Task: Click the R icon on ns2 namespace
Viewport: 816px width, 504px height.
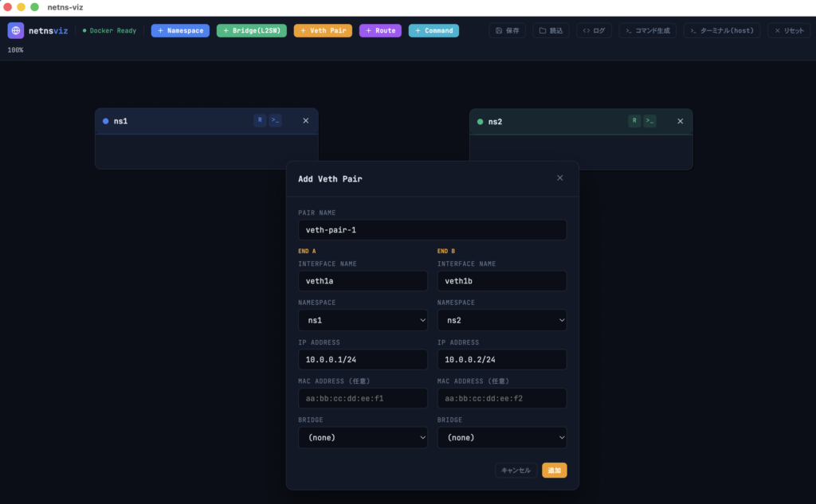Action: pyautogui.click(x=634, y=121)
